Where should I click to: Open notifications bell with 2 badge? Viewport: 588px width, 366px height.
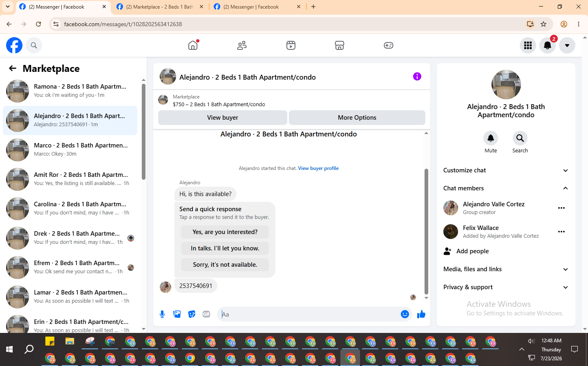[548, 45]
